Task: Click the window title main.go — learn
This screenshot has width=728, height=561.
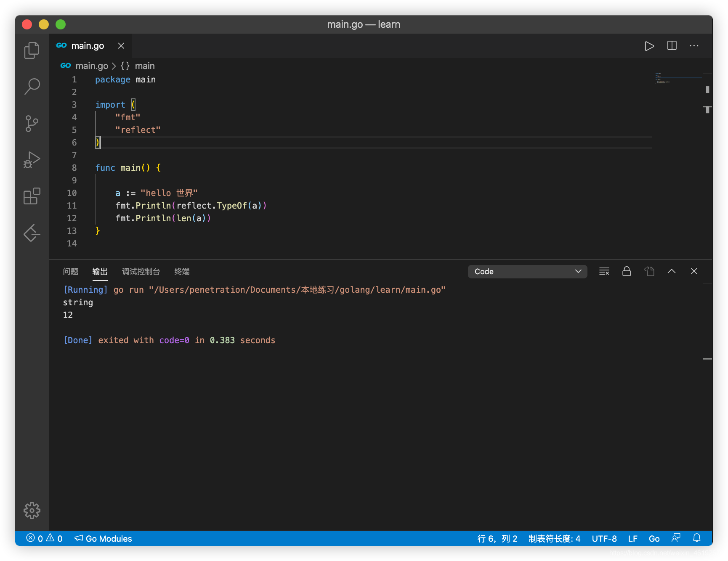Action: 364,24
